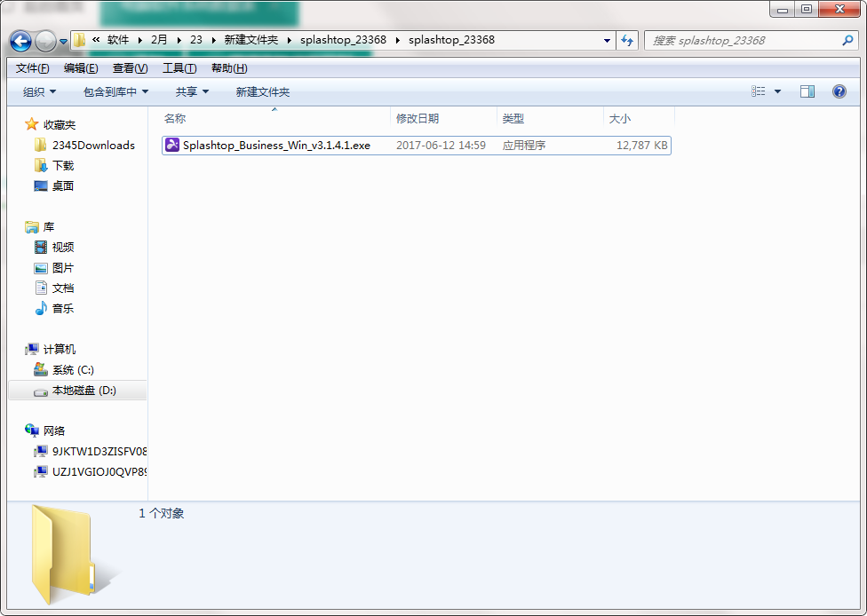Sort files by the 修改日期 column header

tap(443, 118)
